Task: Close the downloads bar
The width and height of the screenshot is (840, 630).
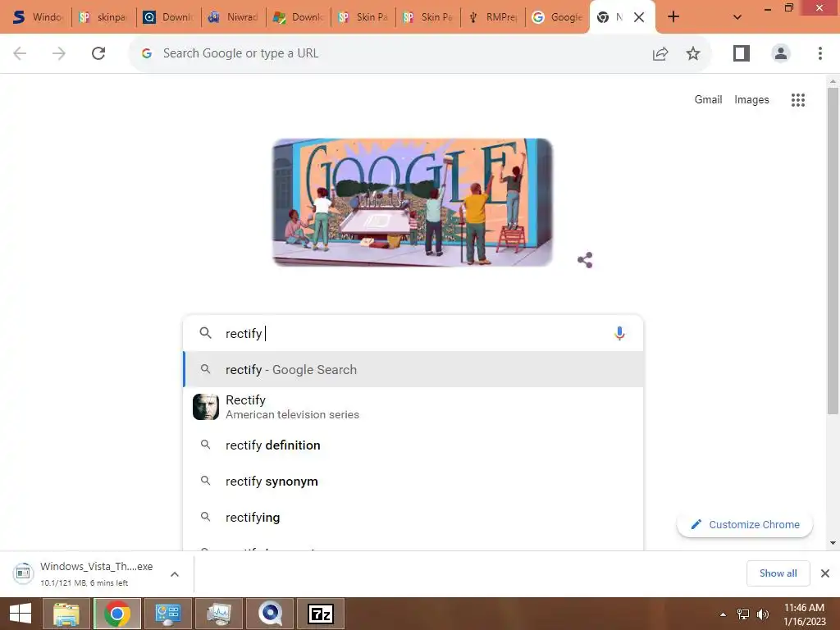Action: coord(825,573)
